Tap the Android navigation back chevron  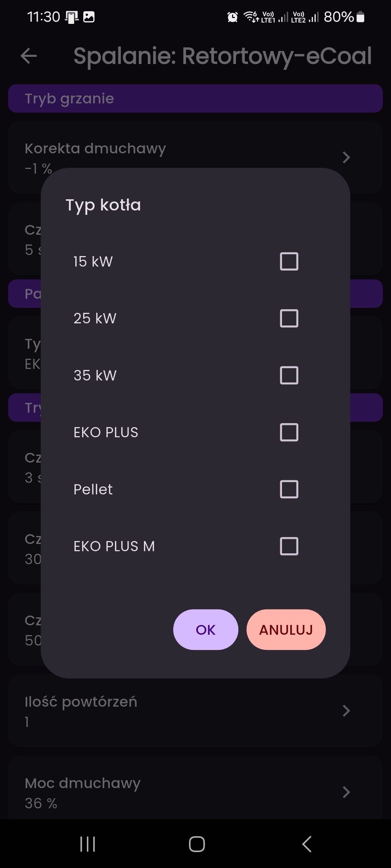307,844
